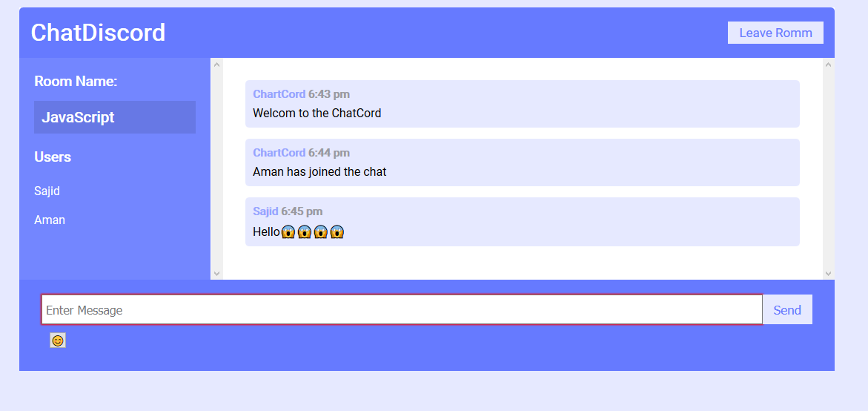Click the first screaming emoji in Hello message

(x=288, y=232)
